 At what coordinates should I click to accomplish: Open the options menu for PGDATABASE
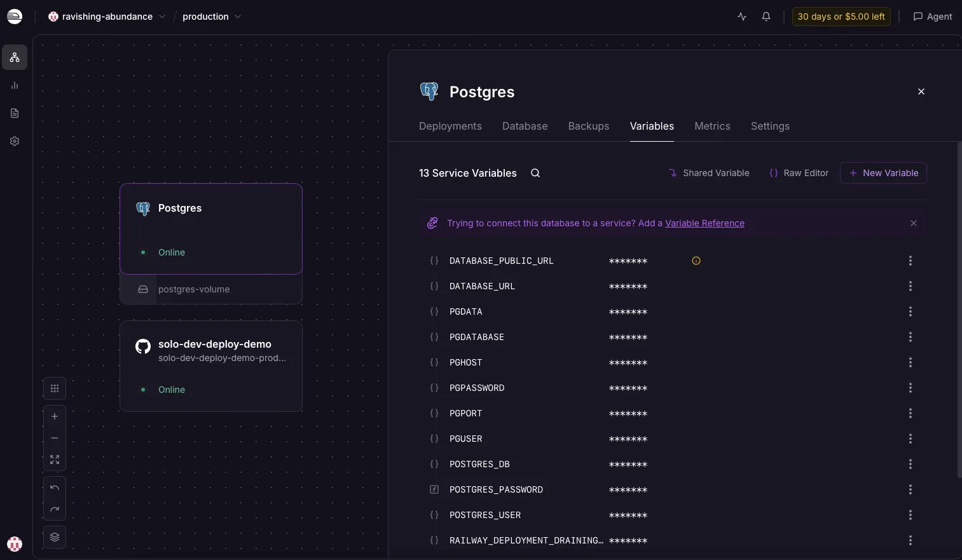910,337
